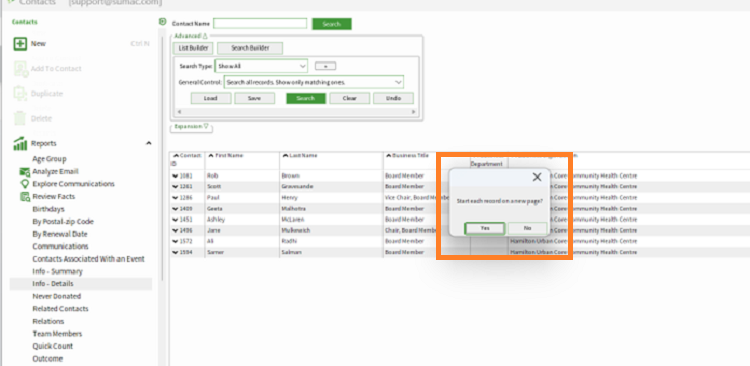The image size is (750, 366).
Task: Open the By Postal-zip Code report
Action: click(x=63, y=222)
